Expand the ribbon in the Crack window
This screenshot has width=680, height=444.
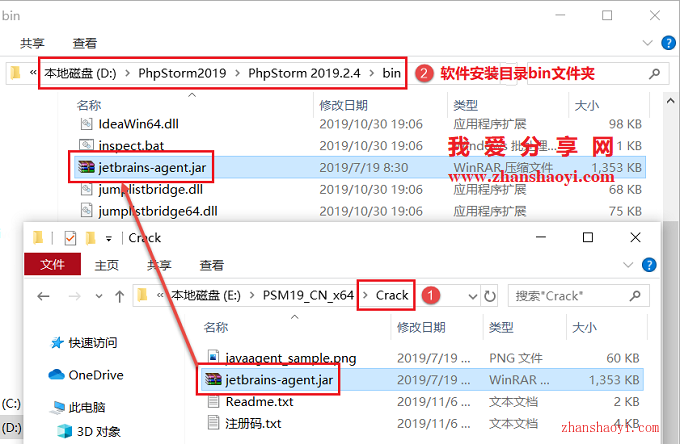(x=628, y=264)
